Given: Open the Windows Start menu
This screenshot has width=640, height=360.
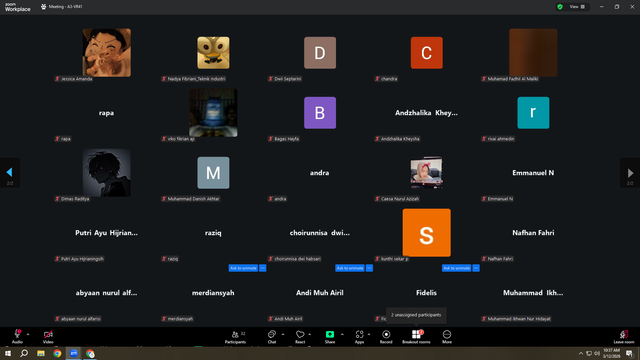Looking at the screenshot, I should pos(8,353).
